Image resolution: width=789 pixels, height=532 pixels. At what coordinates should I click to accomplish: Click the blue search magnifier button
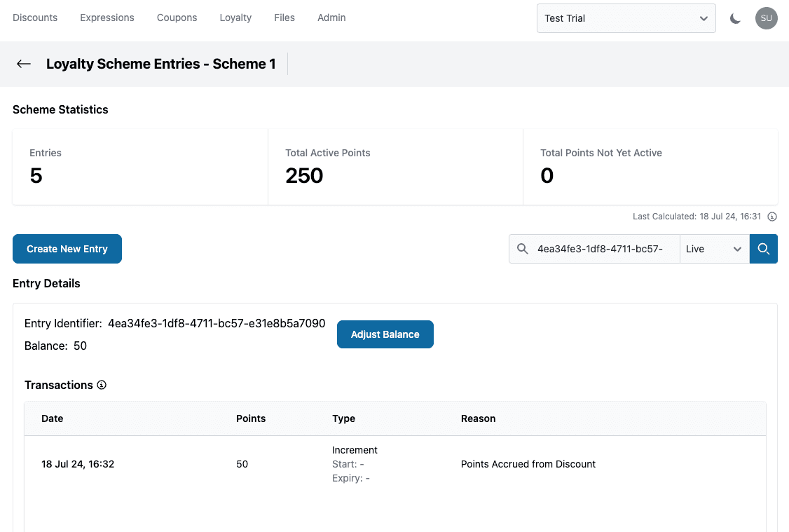[x=763, y=249]
